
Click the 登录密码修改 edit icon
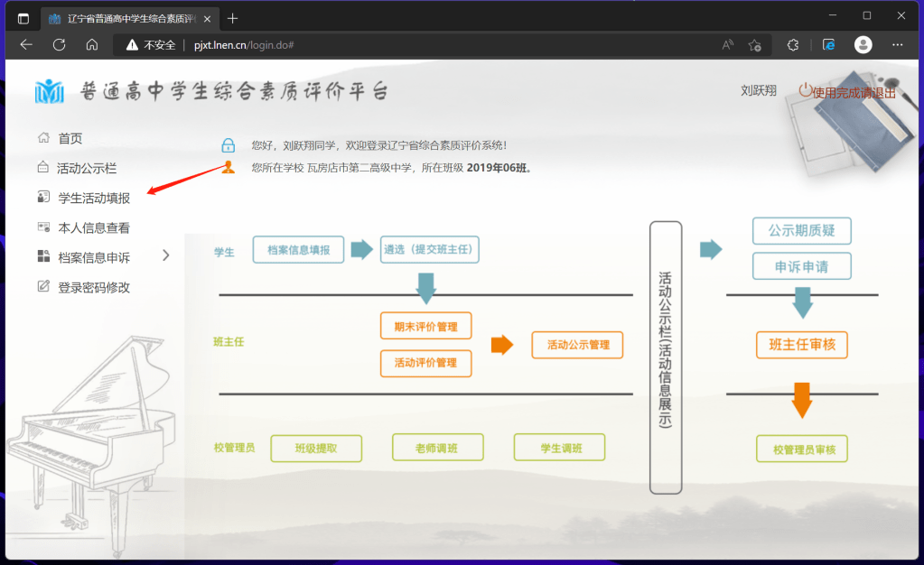tap(43, 287)
